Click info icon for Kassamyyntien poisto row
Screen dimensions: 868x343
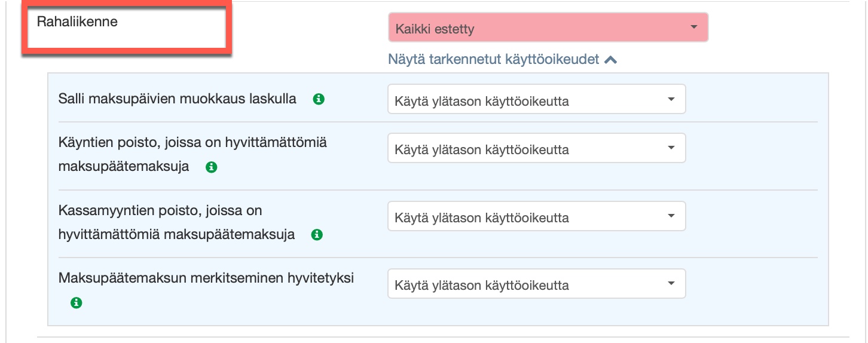tap(317, 235)
